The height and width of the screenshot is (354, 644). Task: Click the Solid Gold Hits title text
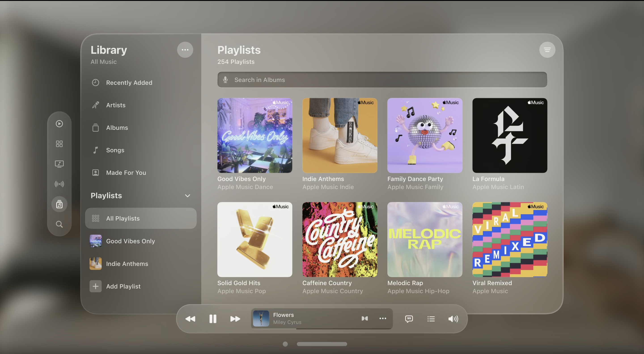239,283
